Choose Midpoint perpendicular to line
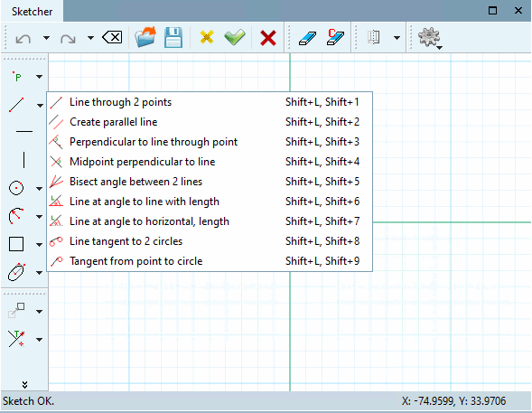Image resolution: width=532 pixels, height=413 pixels. point(210,162)
